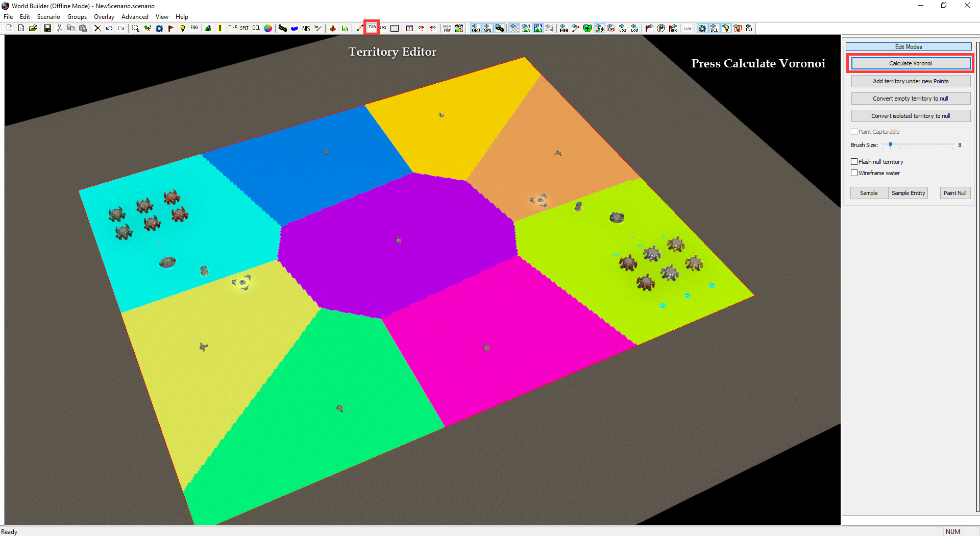Open the Scenario menu
This screenshot has width=980, height=536.
coord(48,17)
